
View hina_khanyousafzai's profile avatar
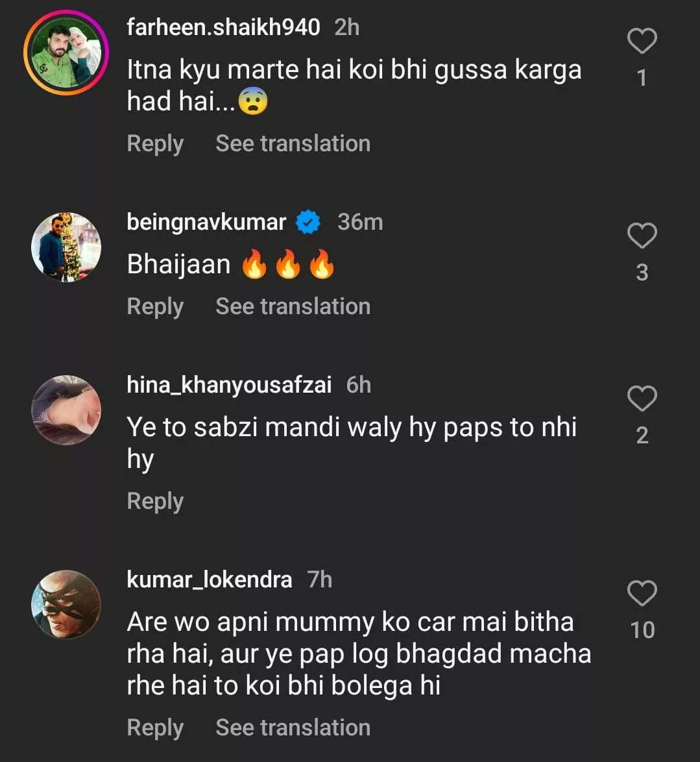pos(66,410)
